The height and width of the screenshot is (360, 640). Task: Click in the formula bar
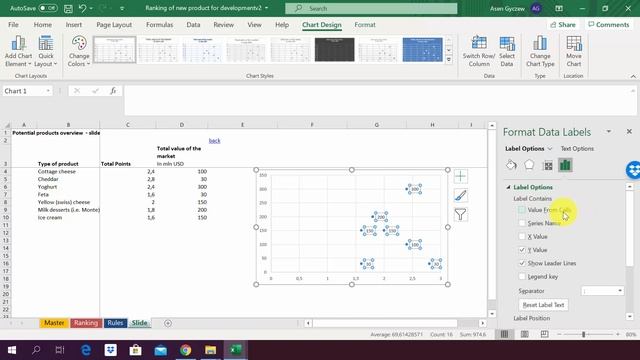[x=380, y=100]
